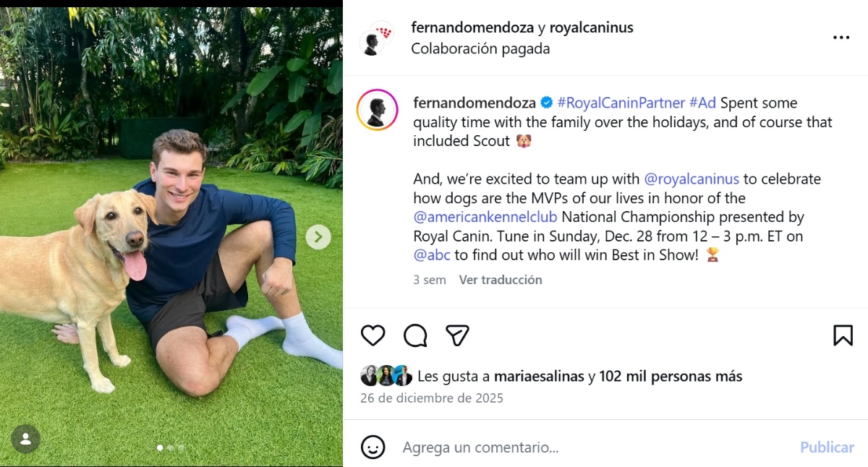Like the post with the heart icon
The image size is (868, 467).
tap(373, 335)
